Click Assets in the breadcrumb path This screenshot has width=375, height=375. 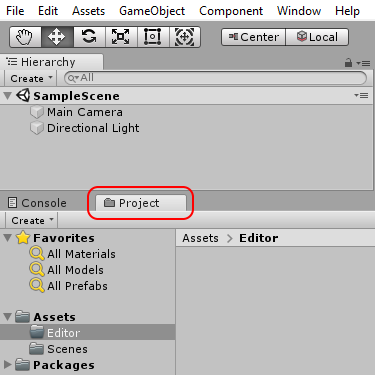coord(200,238)
